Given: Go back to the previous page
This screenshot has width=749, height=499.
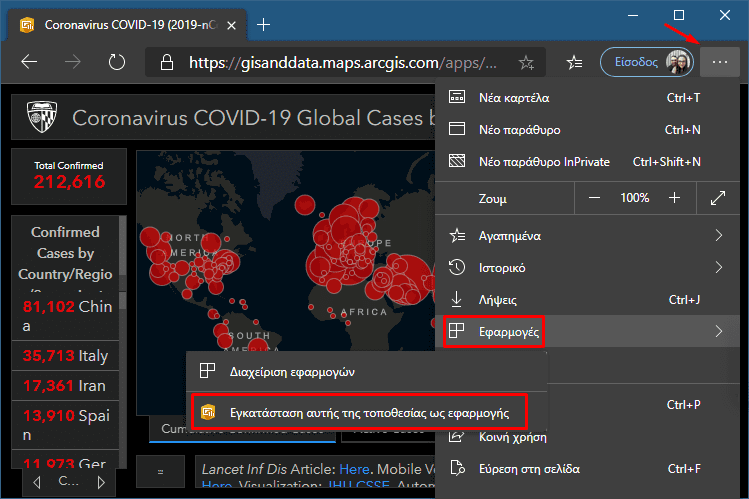Looking at the screenshot, I should point(29,62).
